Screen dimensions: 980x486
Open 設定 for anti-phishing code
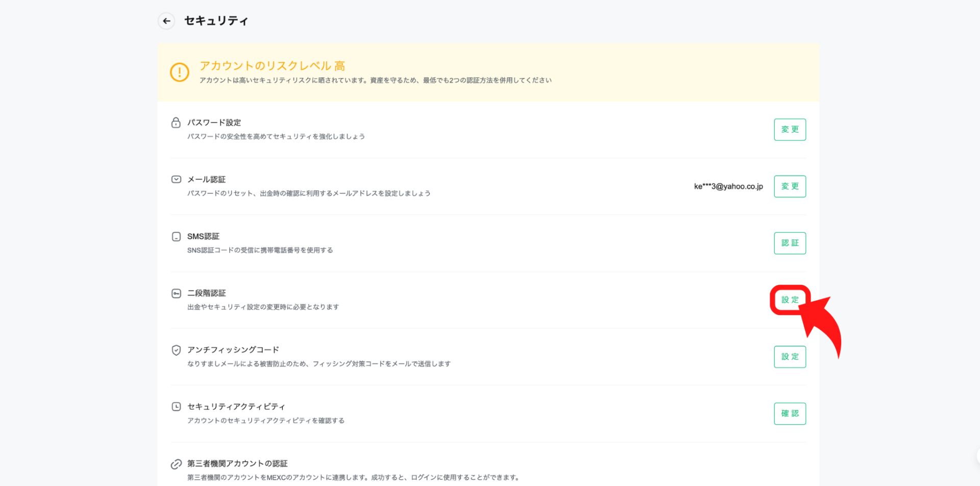tap(790, 357)
